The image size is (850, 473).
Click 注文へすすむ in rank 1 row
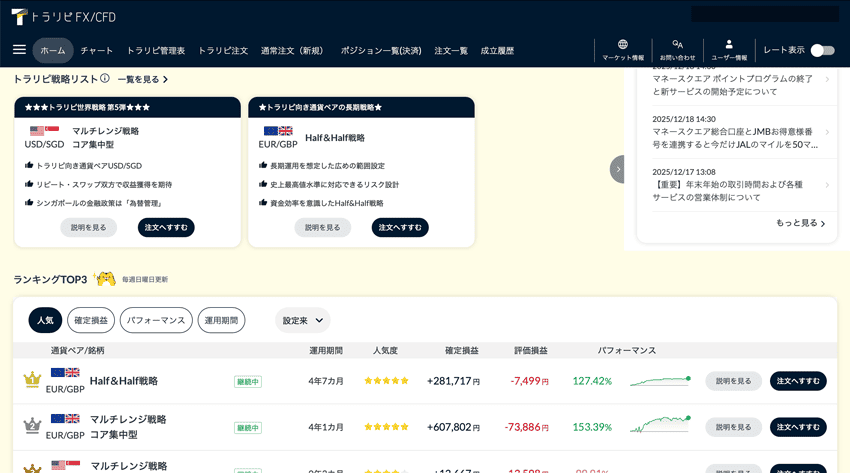[x=798, y=381]
